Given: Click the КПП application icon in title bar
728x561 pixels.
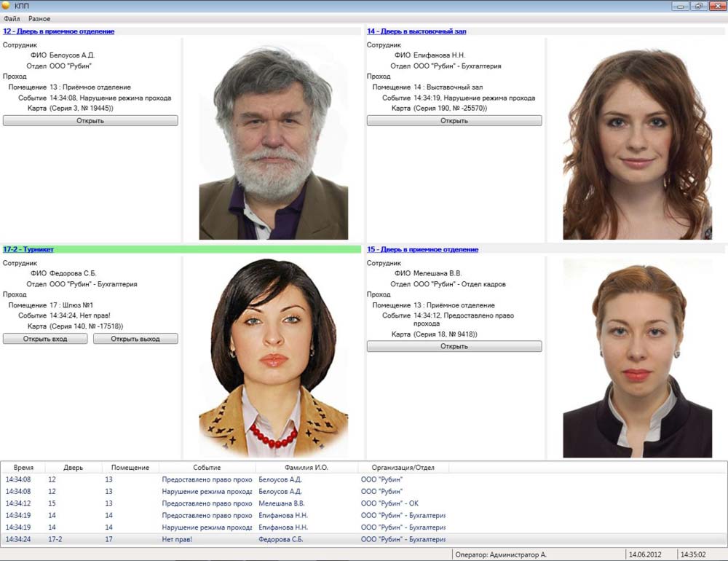Looking at the screenshot, I should (7, 6).
